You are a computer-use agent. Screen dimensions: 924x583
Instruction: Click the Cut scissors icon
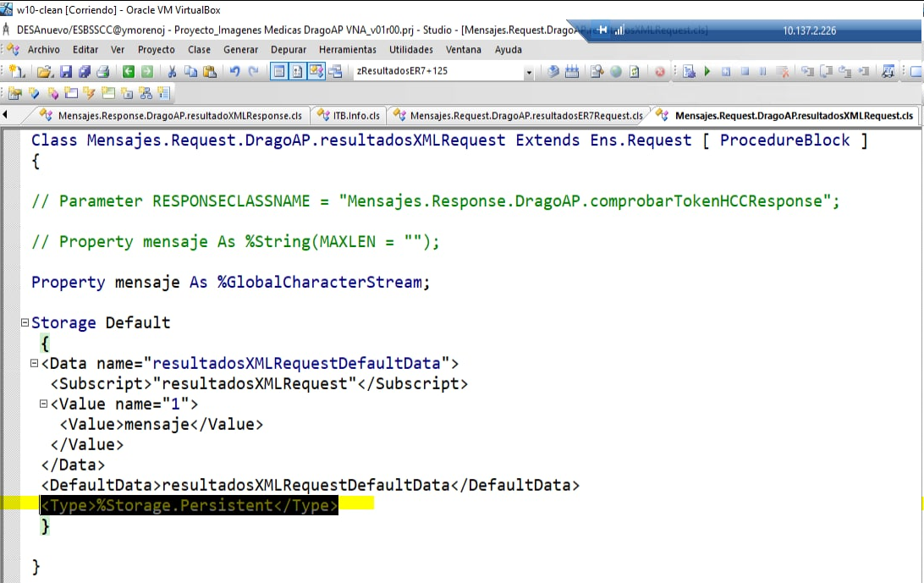[172, 72]
